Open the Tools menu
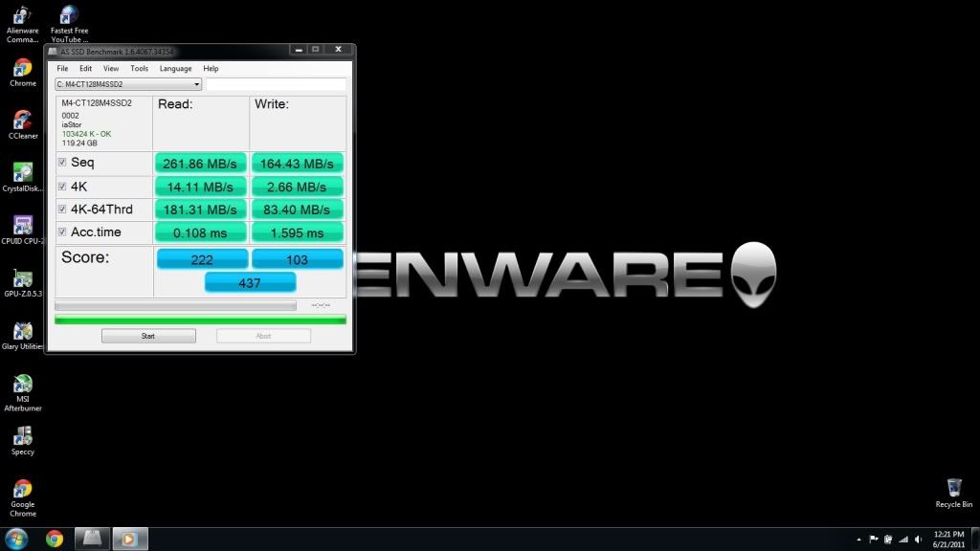 click(140, 69)
